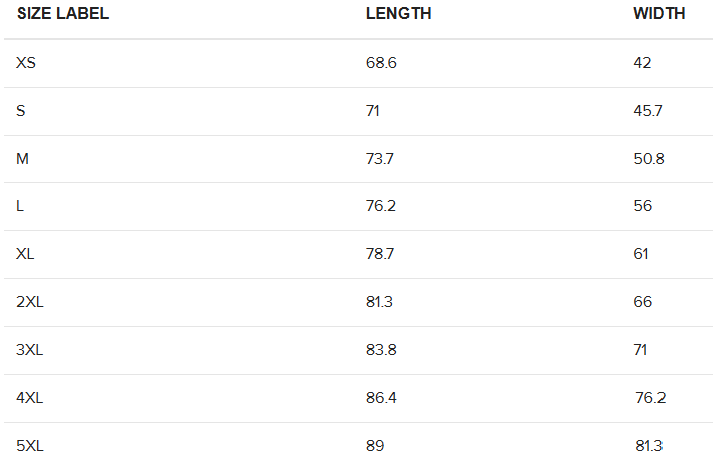This screenshot has height=460, width=713.
Task: Click the LENGTH column header
Action: pyautogui.click(x=398, y=14)
